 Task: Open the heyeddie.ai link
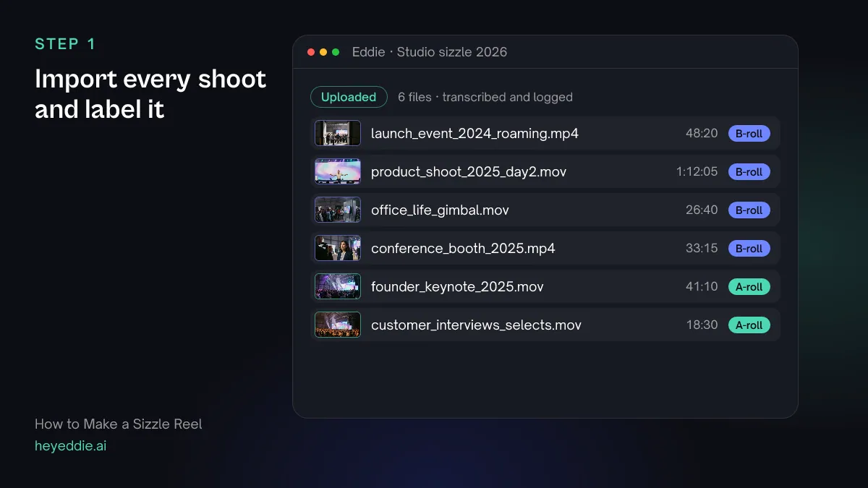[x=70, y=446]
